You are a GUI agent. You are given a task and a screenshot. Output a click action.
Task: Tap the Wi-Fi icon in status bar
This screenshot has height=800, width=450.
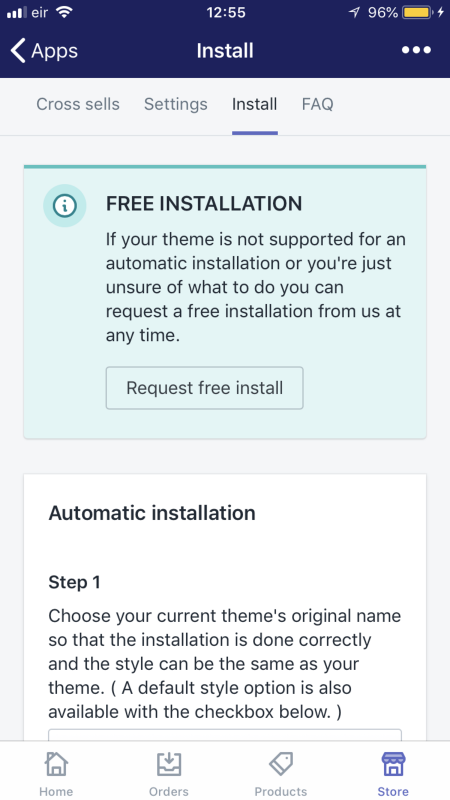[x=64, y=12]
